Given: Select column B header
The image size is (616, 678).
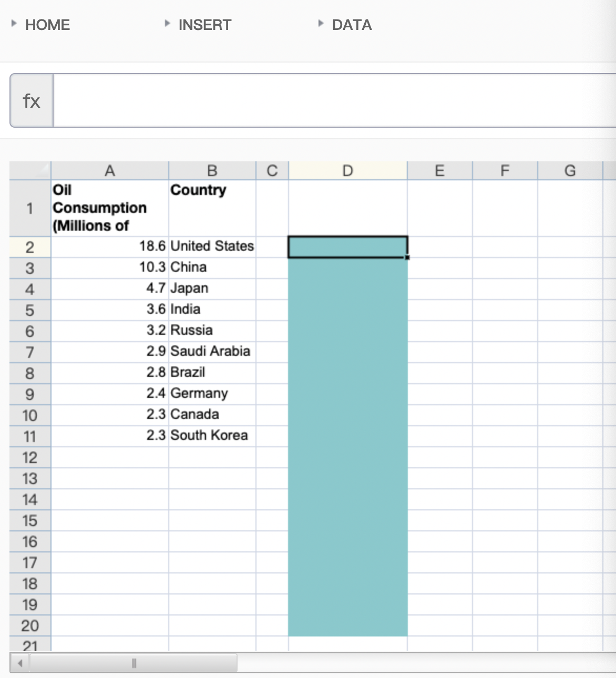Looking at the screenshot, I should (x=212, y=171).
